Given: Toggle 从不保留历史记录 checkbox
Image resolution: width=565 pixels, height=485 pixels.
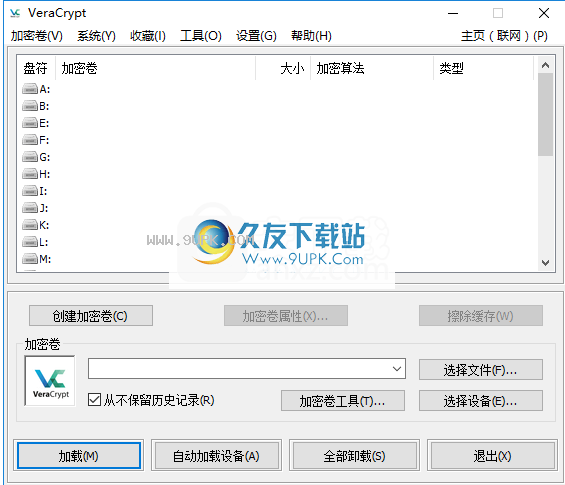Looking at the screenshot, I should [x=94, y=400].
